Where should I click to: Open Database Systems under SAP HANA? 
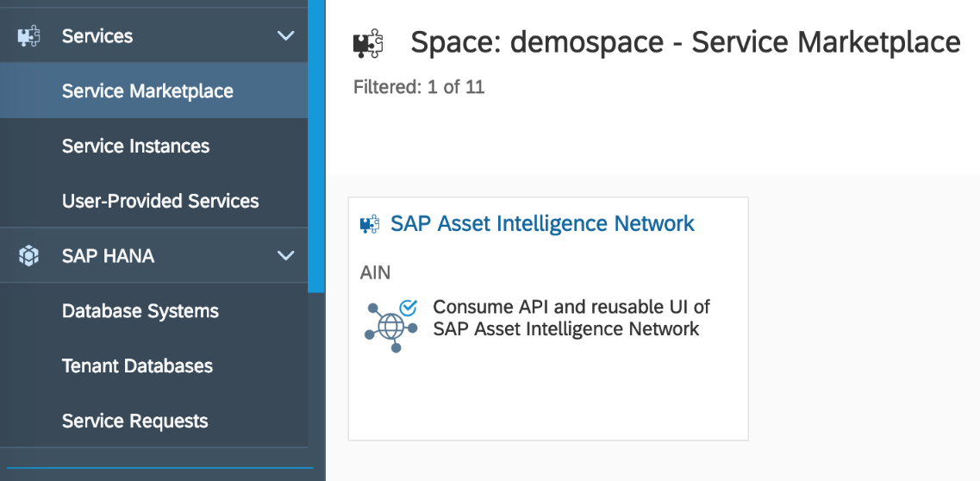(x=140, y=311)
